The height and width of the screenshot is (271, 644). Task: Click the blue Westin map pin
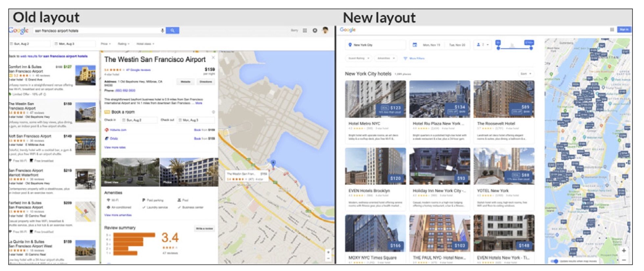click(273, 164)
